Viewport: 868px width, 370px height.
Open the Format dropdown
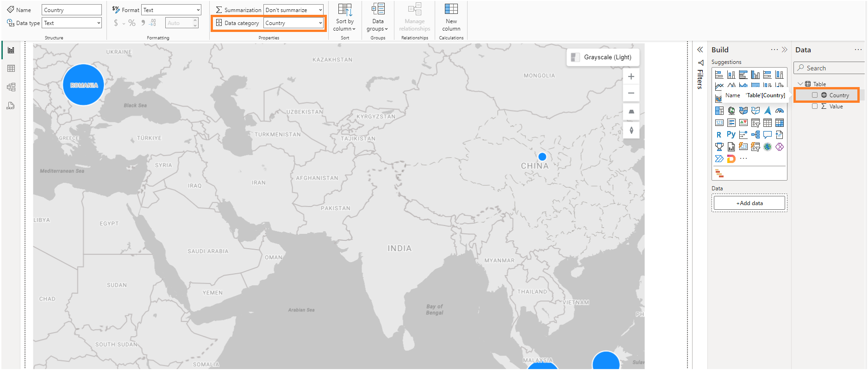click(171, 10)
